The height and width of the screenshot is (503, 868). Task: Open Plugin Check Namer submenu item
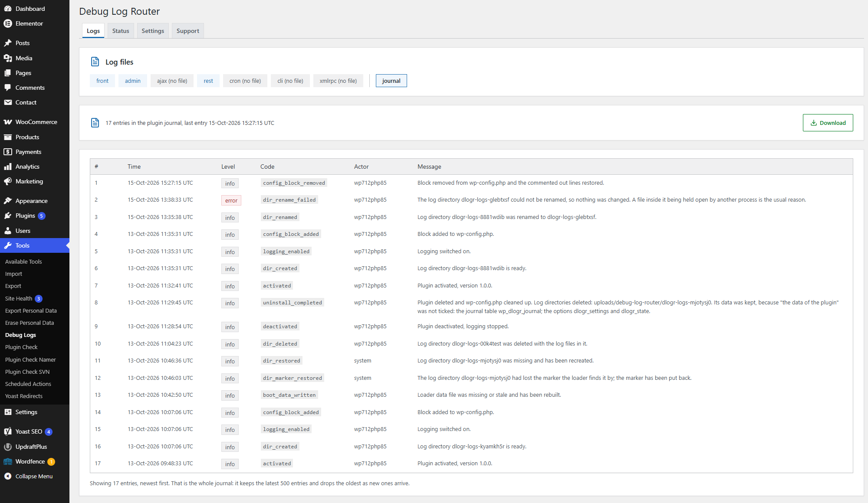tap(30, 359)
